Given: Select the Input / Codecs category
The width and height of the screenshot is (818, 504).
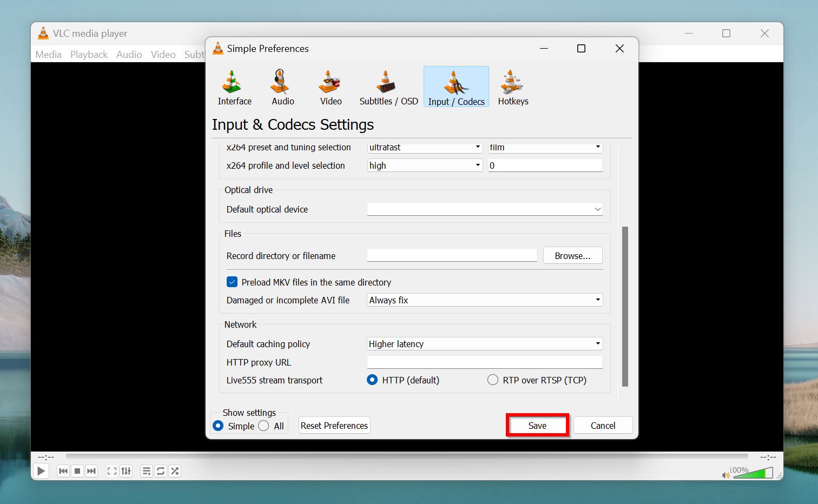Looking at the screenshot, I should tap(456, 87).
